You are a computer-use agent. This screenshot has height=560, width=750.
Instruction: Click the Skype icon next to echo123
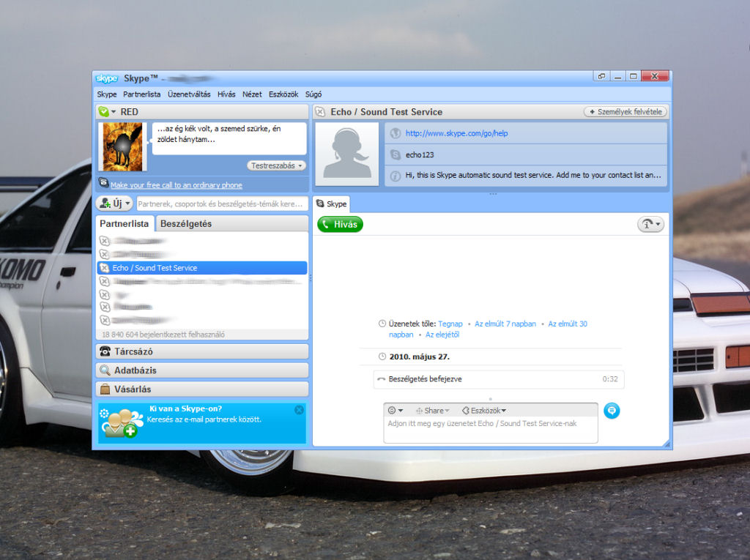coord(396,155)
